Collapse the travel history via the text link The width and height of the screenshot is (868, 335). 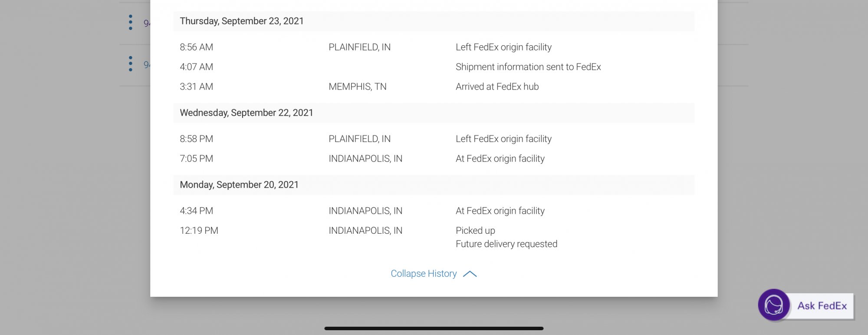click(424, 274)
